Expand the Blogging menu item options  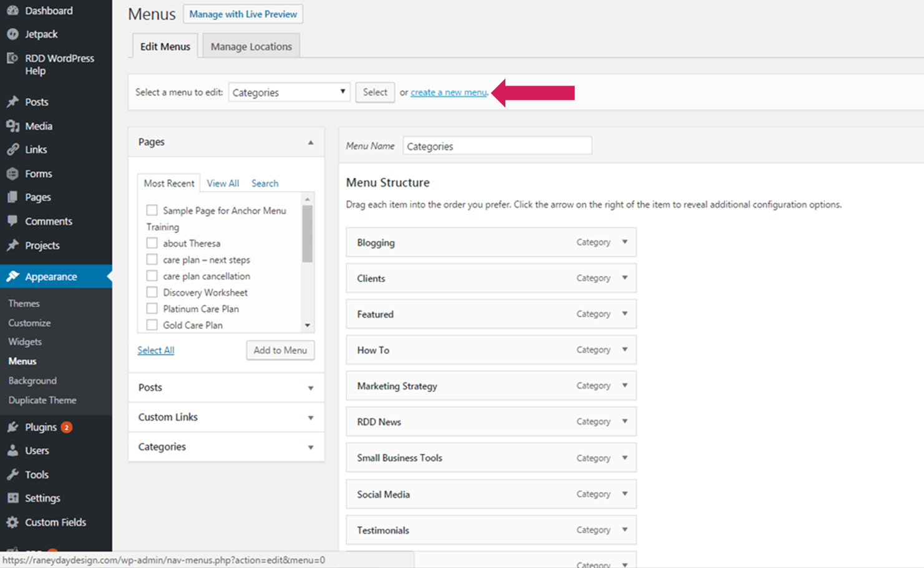point(625,242)
